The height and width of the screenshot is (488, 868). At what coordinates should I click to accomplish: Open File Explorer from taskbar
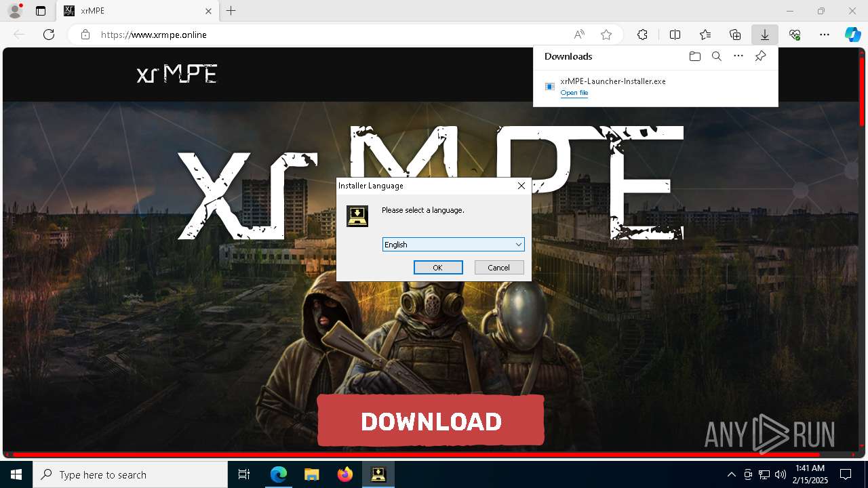pos(312,474)
